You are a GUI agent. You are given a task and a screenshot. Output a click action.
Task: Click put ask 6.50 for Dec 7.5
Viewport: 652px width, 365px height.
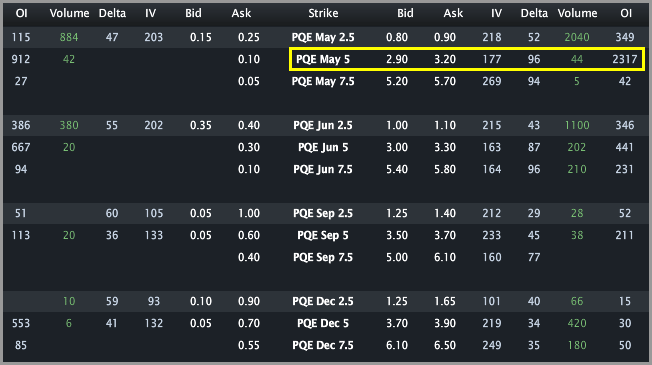(445, 345)
